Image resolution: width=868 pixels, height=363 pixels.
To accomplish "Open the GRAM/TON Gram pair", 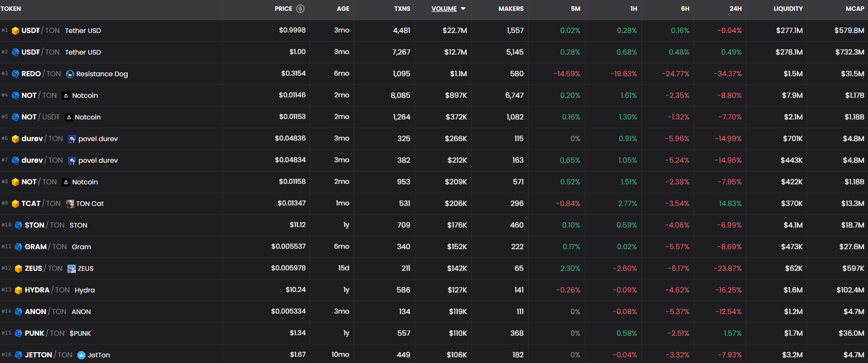I will coord(434,247).
